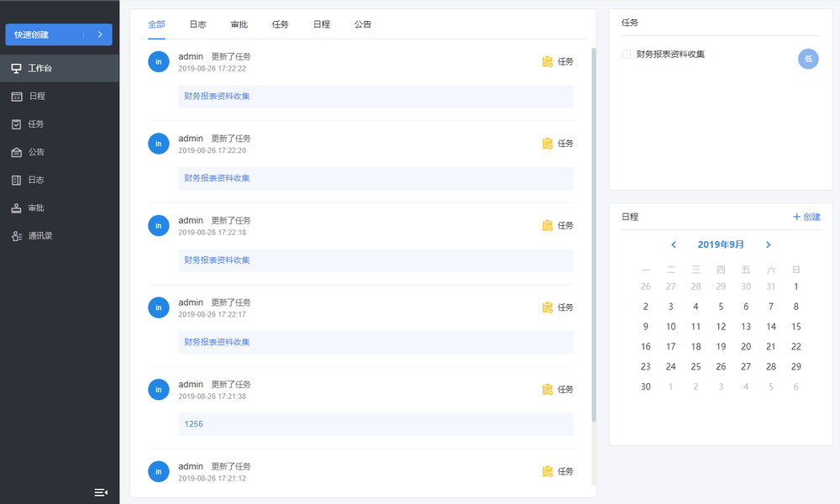Image resolution: width=840 pixels, height=504 pixels.
Task: Switch to the 审批 tab
Action: click(239, 24)
